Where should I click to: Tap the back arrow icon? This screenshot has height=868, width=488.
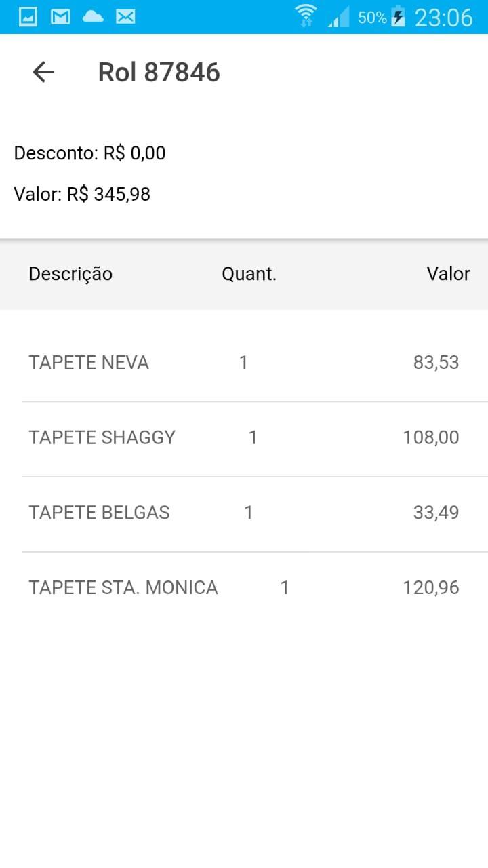[43, 72]
